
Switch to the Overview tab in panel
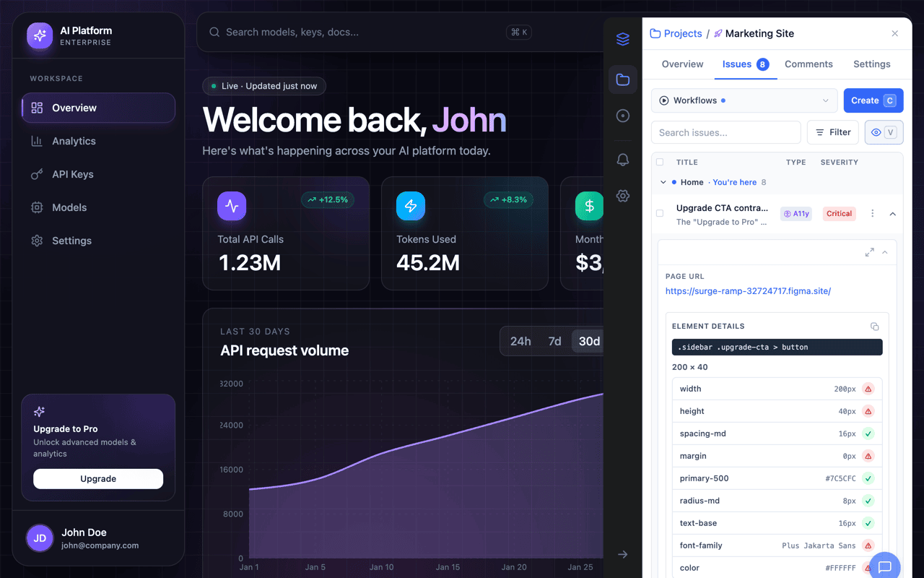pos(682,64)
